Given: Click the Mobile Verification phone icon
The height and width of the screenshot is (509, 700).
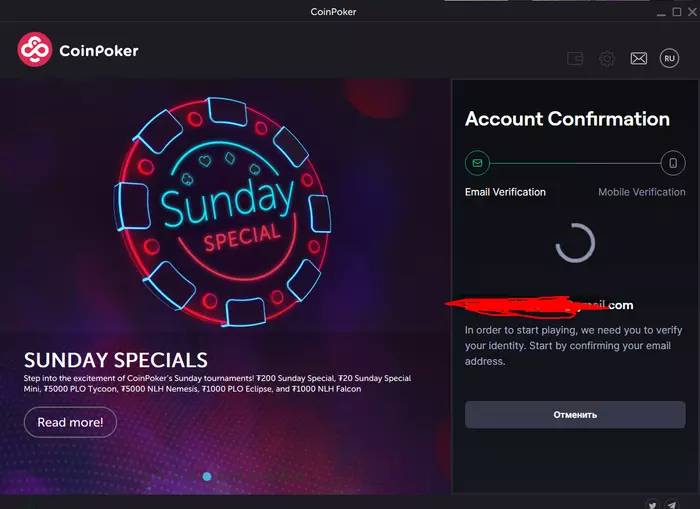Looking at the screenshot, I should (673, 162).
